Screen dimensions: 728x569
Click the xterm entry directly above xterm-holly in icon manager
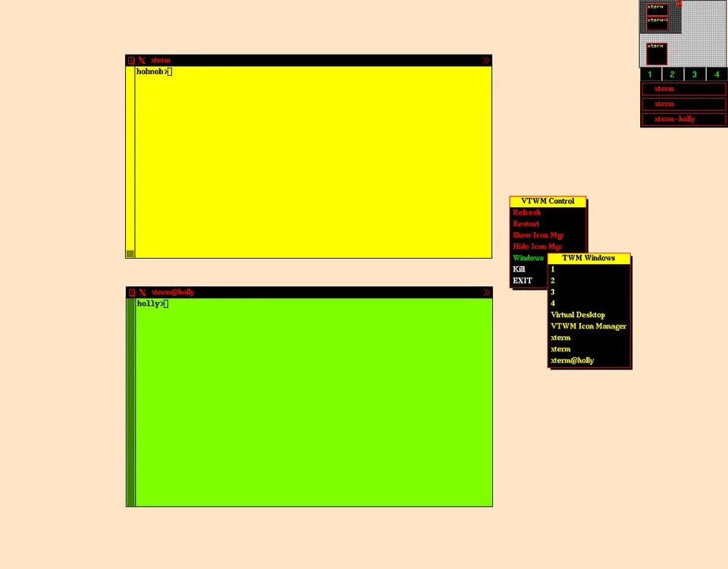[x=683, y=104]
